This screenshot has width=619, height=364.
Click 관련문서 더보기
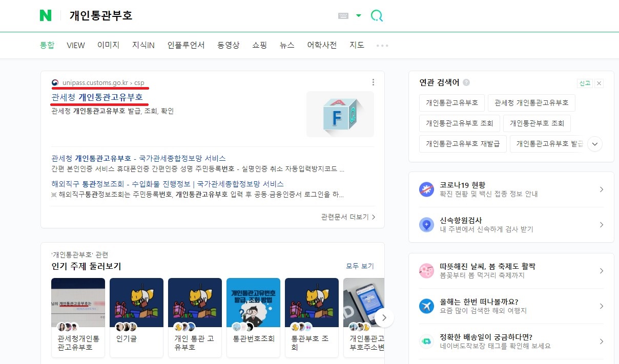[x=348, y=217]
